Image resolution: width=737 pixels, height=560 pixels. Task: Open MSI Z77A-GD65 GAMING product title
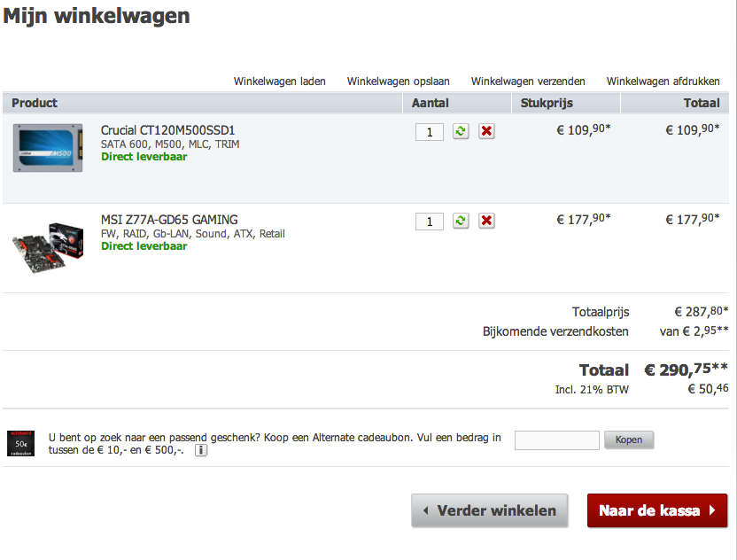click(x=169, y=220)
